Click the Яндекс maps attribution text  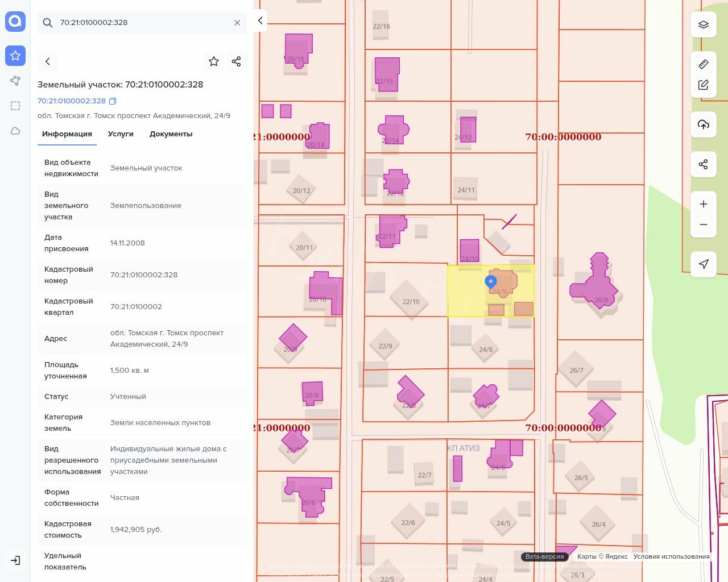tap(602, 557)
